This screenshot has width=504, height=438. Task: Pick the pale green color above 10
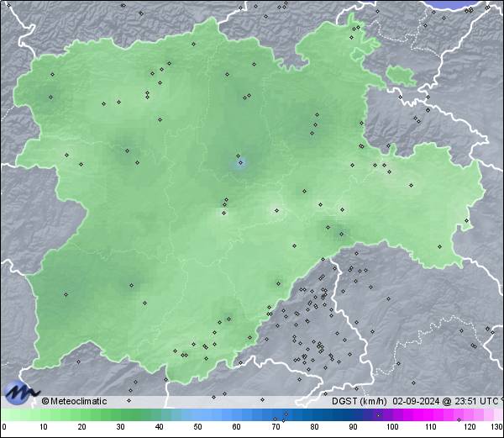tap(44, 414)
